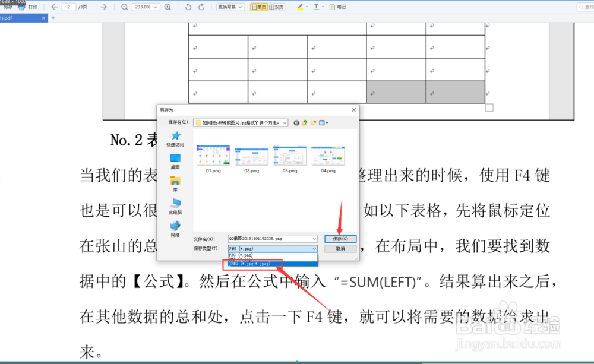Zoom out with the minus magnifier icon
594x364 pixels.
tap(124, 7)
